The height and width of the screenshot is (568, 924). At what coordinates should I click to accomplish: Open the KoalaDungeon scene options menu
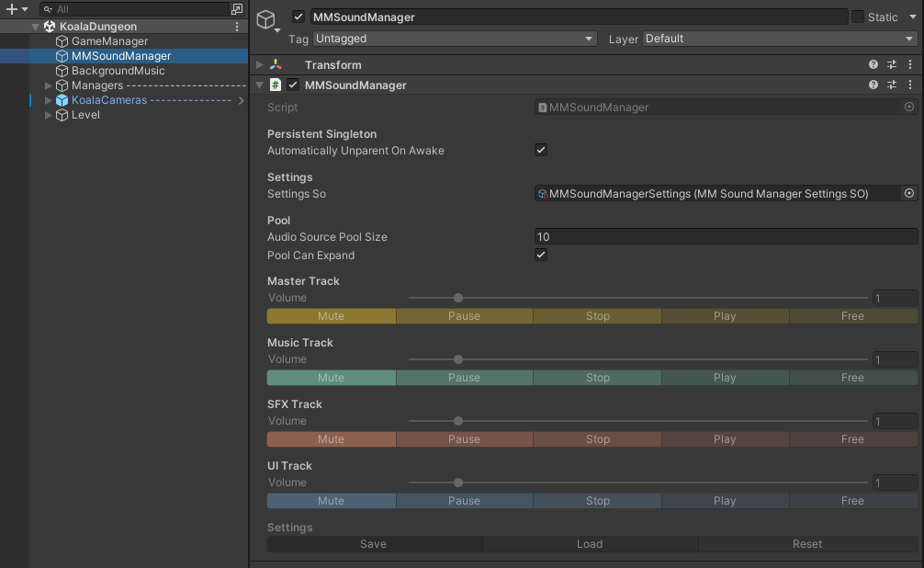[x=237, y=27]
